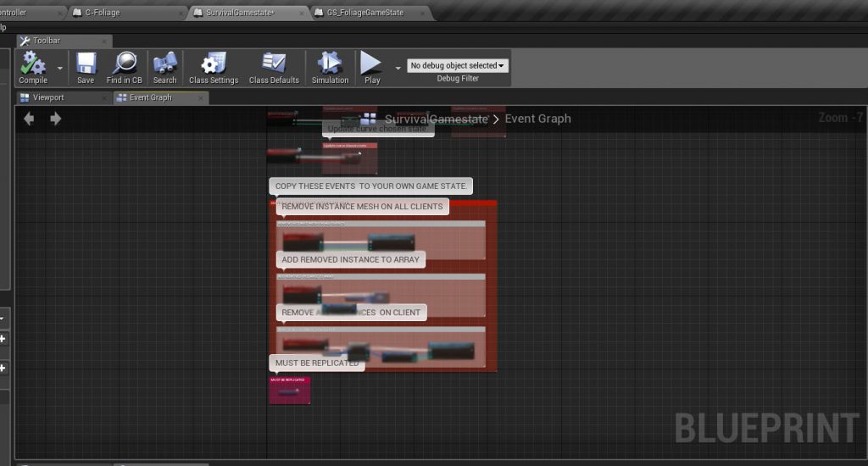Click the Compile blueprint icon
Viewport: 868px width, 466px height.
[33, 64]
